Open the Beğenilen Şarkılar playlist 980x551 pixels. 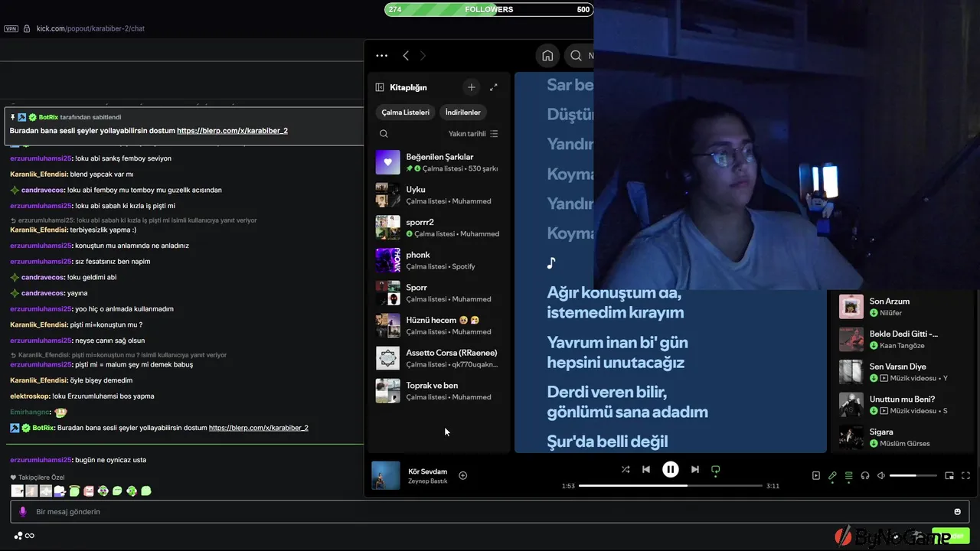click(438, 162)
